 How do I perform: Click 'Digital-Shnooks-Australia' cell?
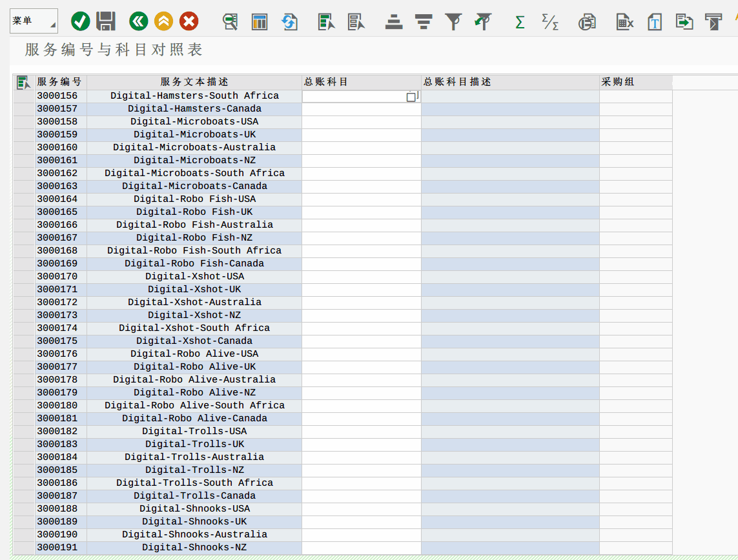coord(194,535)
